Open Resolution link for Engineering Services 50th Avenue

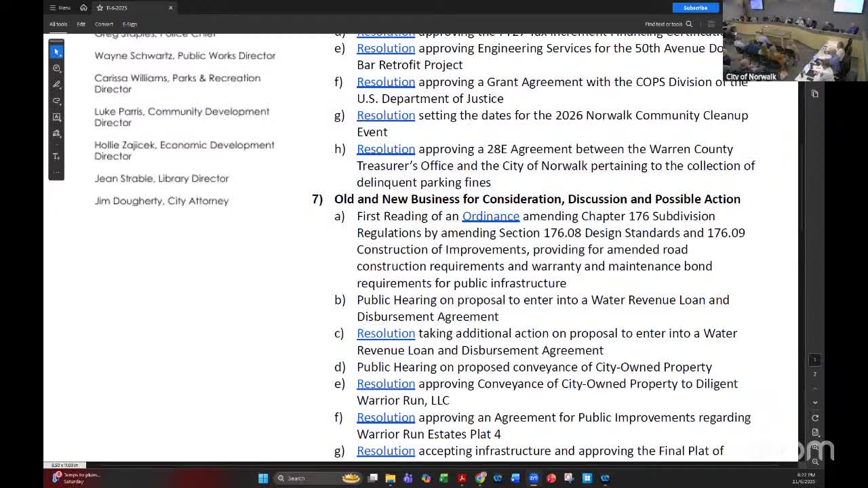[386, 48]
